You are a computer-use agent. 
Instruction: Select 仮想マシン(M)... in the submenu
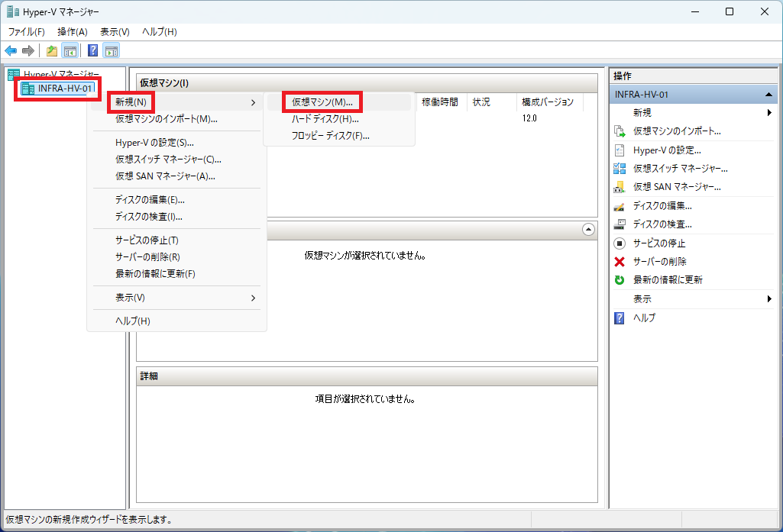click(339, 102)
